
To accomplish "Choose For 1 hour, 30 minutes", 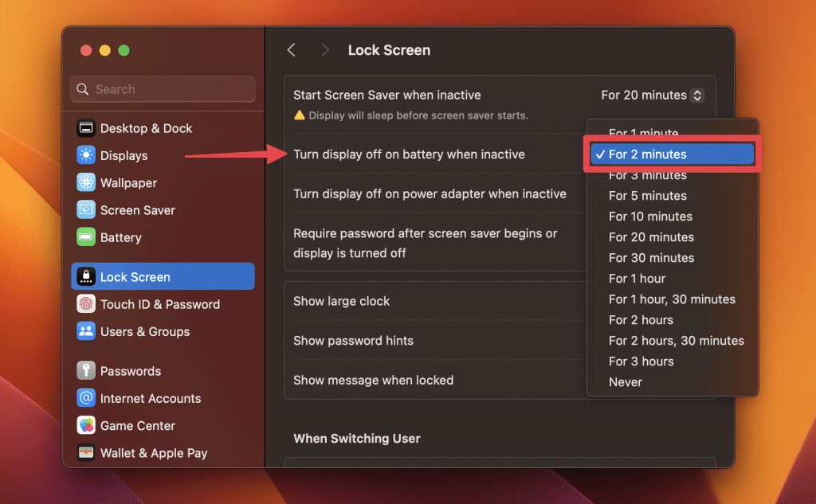I will coord(672,299).
